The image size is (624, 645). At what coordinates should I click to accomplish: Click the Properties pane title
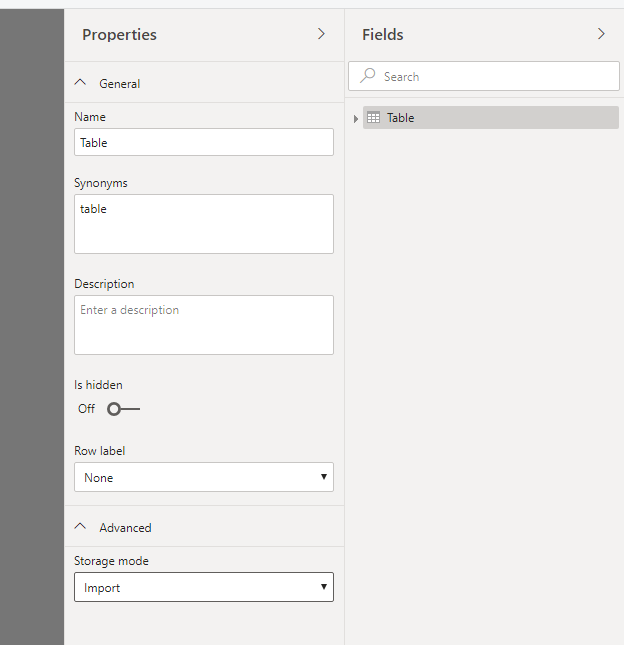[119, 35]
